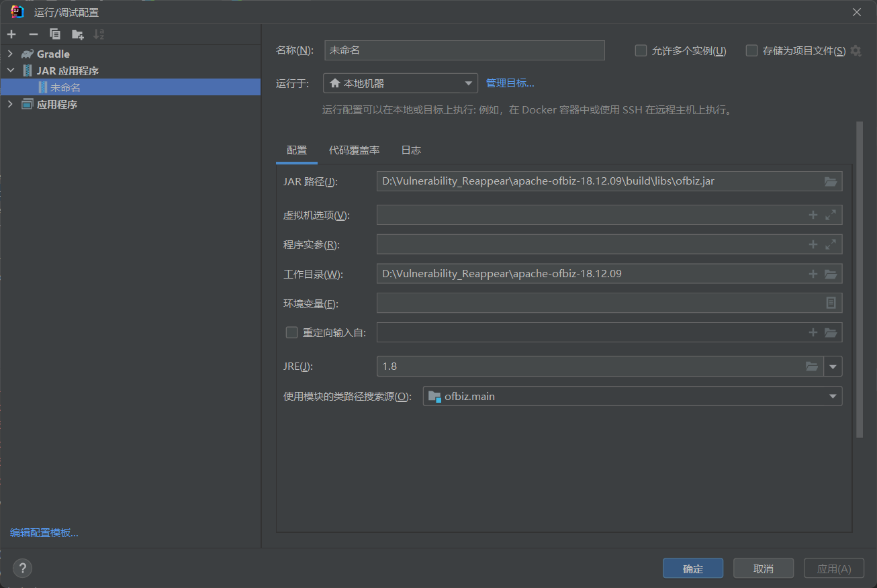
Task: Toggle the 重定向输入自 checkbox
Action: (291, 332)
